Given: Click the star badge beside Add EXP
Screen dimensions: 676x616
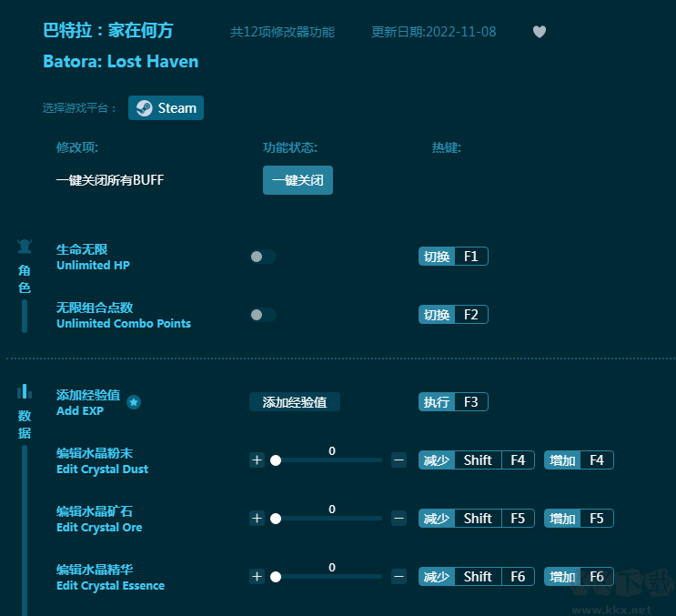Looking at the screenshot, I should coord(134,402).
